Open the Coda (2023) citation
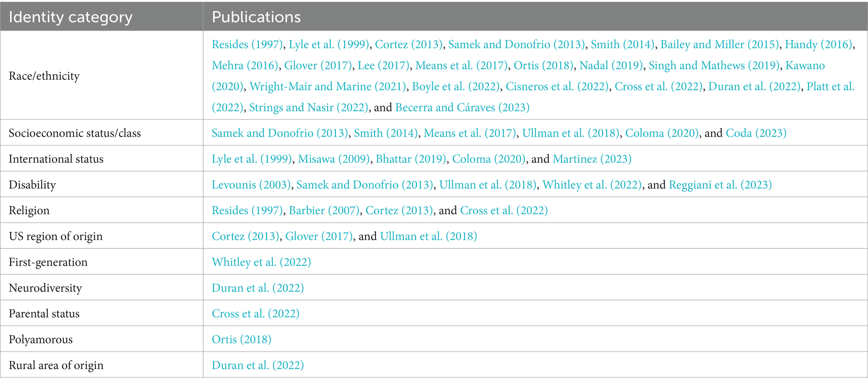The width and height of the screenshot is (868, 385). pos(756,133)
